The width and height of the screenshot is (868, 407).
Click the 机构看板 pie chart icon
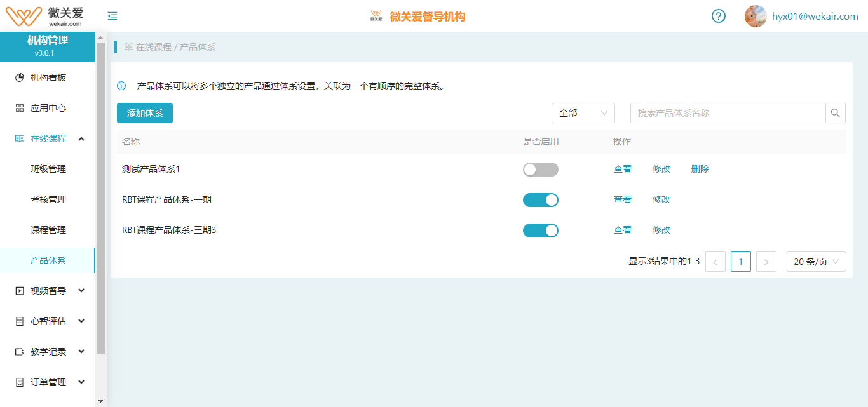click(x=20, y=77)
